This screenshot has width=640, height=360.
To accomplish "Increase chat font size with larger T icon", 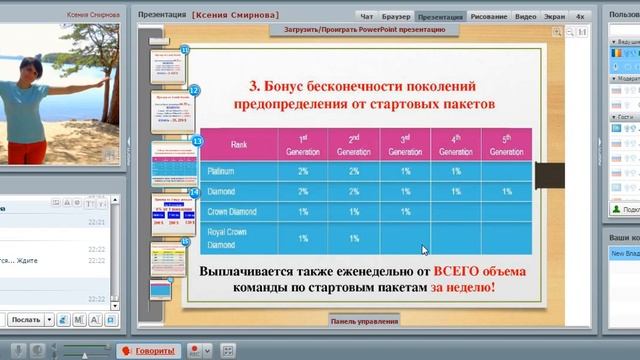I will click(90, 203).
